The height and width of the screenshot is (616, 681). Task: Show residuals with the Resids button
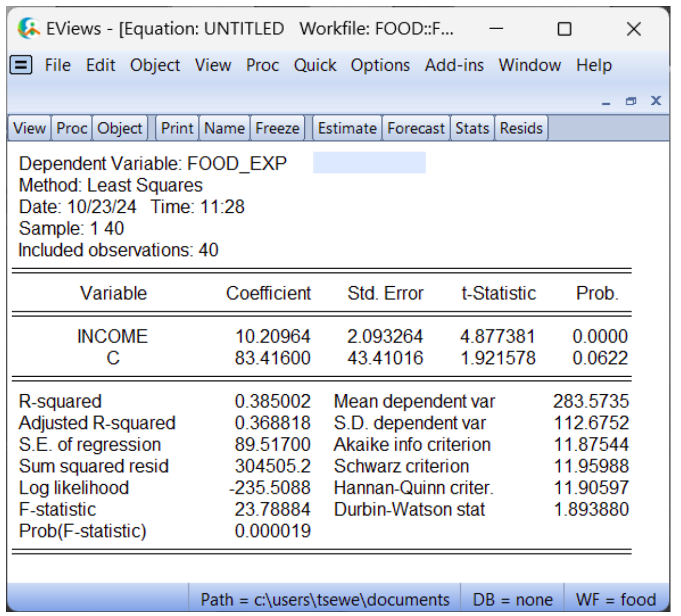521,128
